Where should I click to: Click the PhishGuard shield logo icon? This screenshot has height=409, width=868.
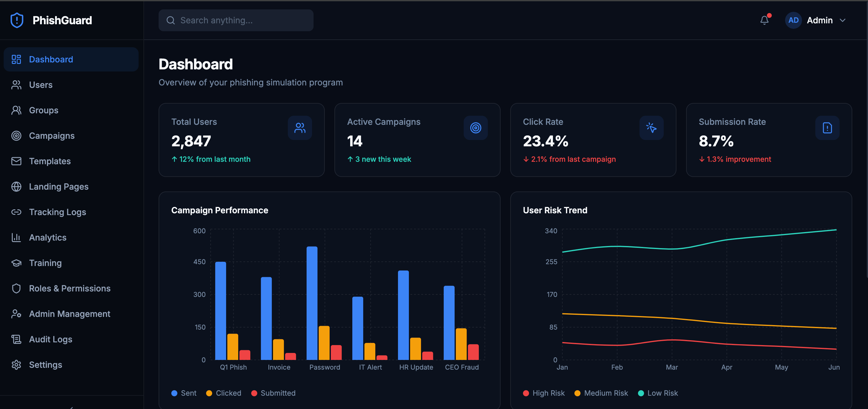[x=17, y=20]
